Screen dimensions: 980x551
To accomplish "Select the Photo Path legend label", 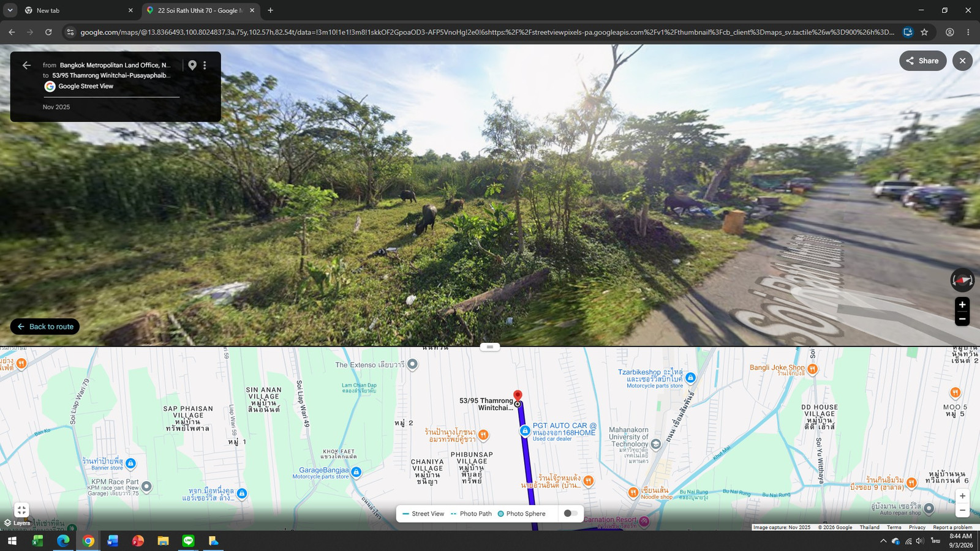I will 475,514.
